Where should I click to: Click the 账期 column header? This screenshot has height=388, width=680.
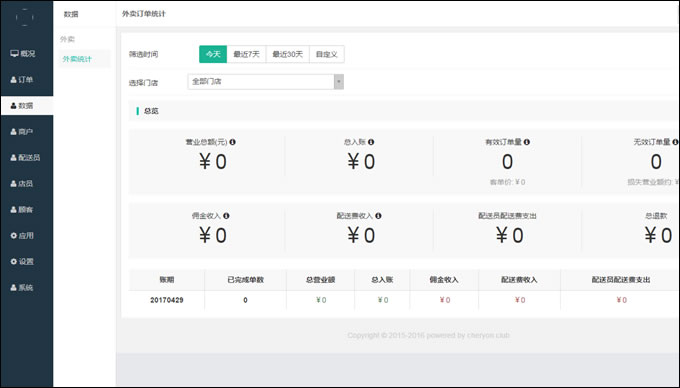click(167, 280)
